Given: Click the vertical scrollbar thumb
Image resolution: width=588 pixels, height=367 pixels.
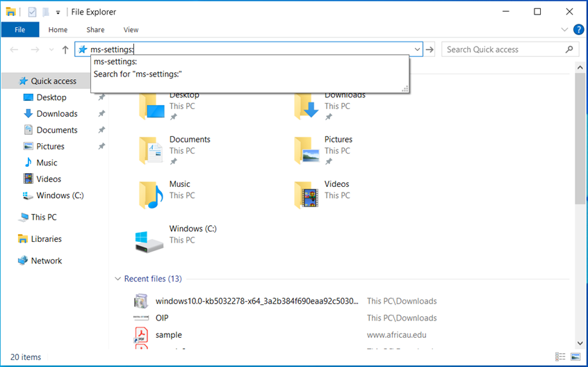Looking at the screenshot, I should click(580, 139).
